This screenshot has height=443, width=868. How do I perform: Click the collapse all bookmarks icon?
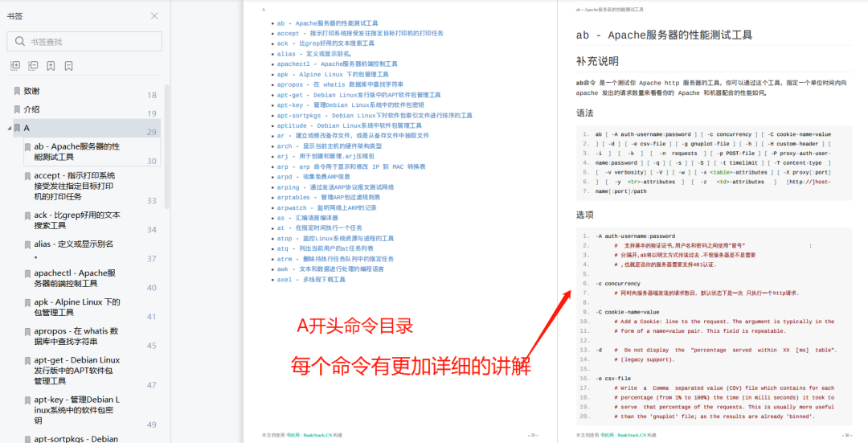33,66
